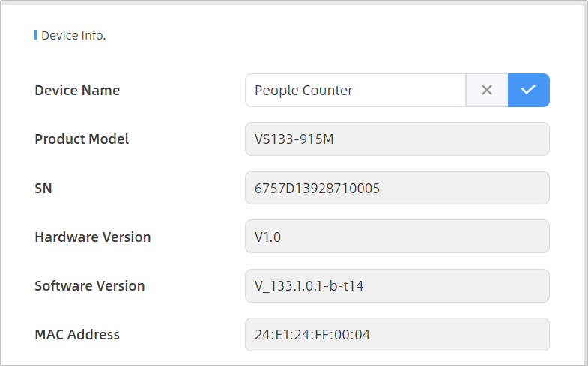Image resolution: width=588 pixels, height=367 pixels.
Task: Click the SN label
Action: point(43,188)
